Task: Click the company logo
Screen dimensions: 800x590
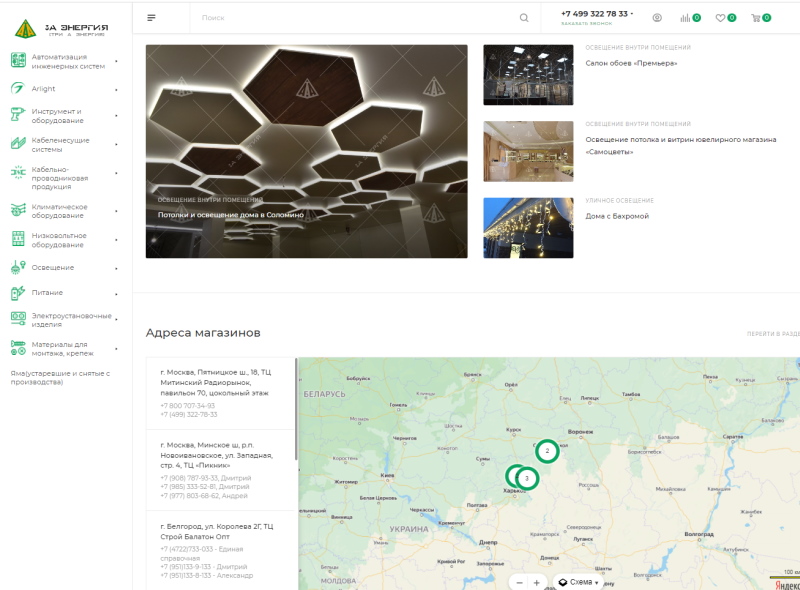Action: coord(62,28)
